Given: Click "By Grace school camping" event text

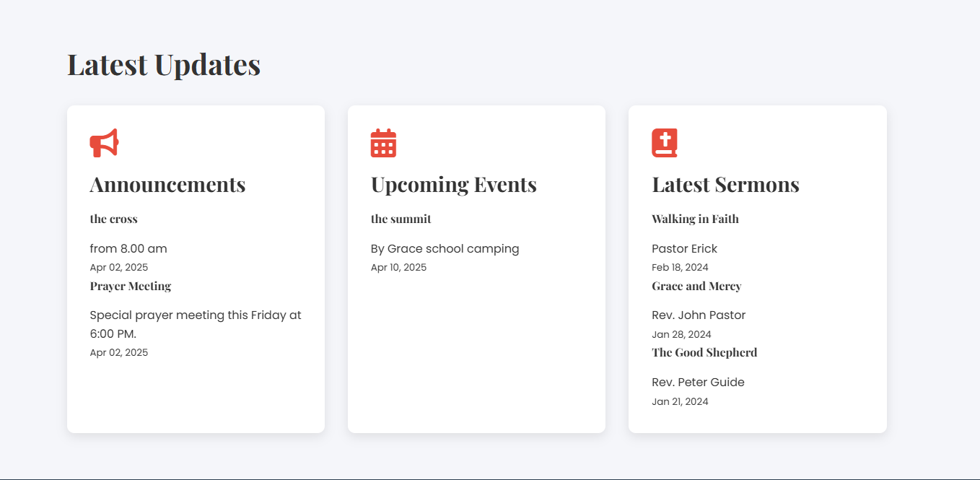Looking at the screenshot, I should (x=445, y=248).
